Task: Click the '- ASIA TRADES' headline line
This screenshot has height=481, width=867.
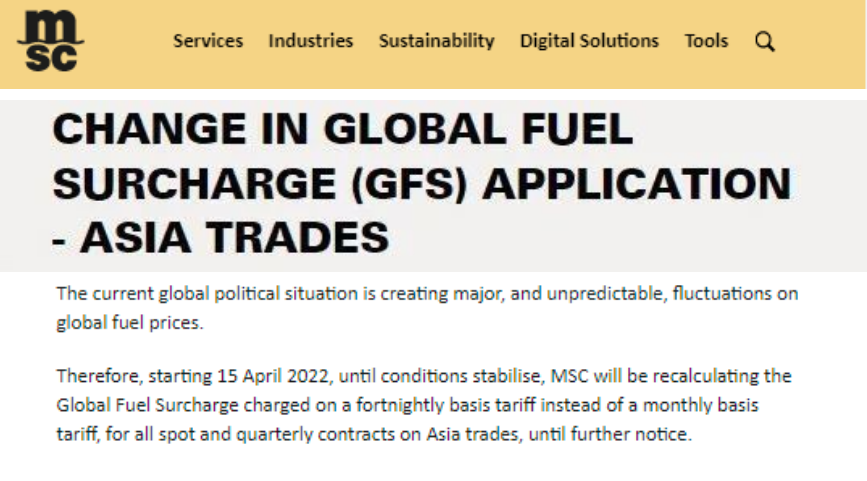Action: [x=221, y=238]
